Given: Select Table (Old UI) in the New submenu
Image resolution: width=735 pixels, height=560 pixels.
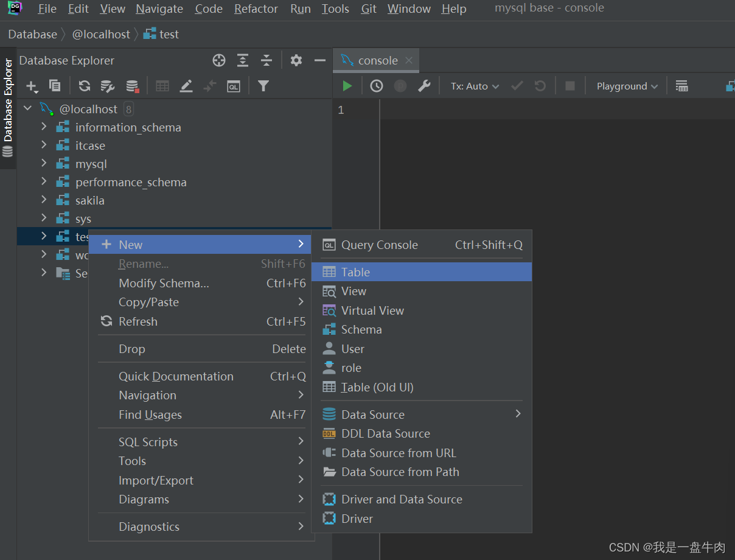Looking at the screenshot, I should [422, 387].
